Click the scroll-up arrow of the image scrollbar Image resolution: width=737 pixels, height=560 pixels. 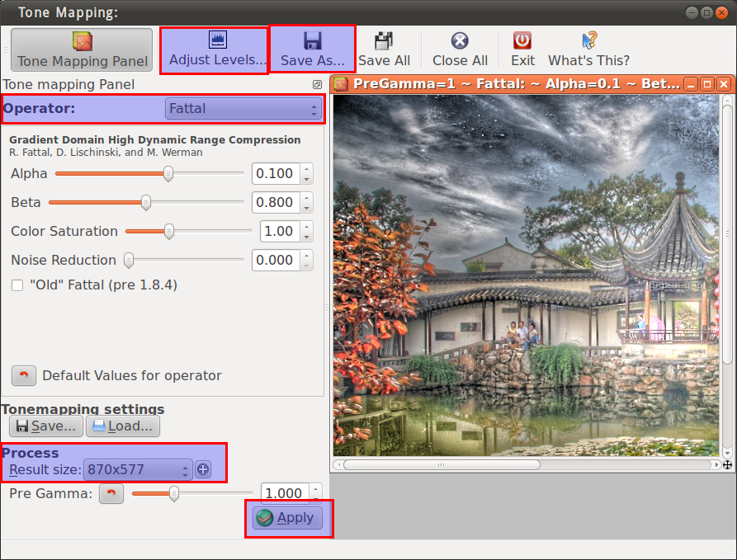click(727, 100)
